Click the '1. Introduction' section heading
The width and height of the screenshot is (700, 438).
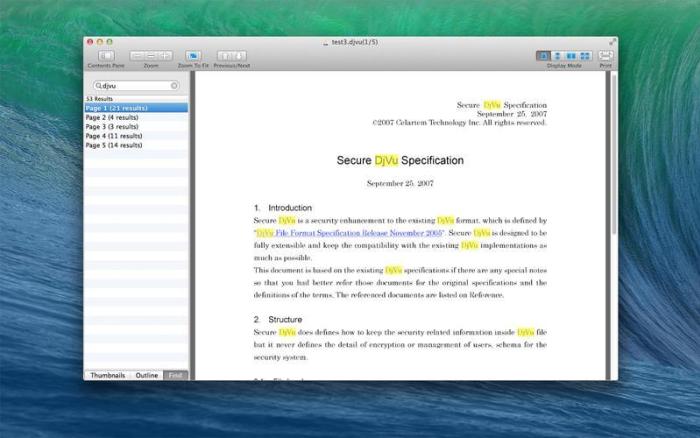(283, 208)
